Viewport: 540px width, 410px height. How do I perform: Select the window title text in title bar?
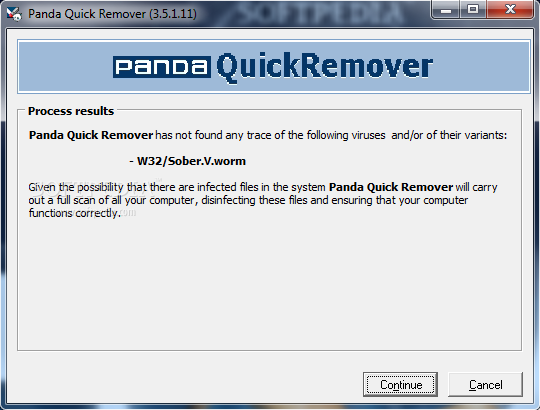pyautogui.click(x=112, y=14)
